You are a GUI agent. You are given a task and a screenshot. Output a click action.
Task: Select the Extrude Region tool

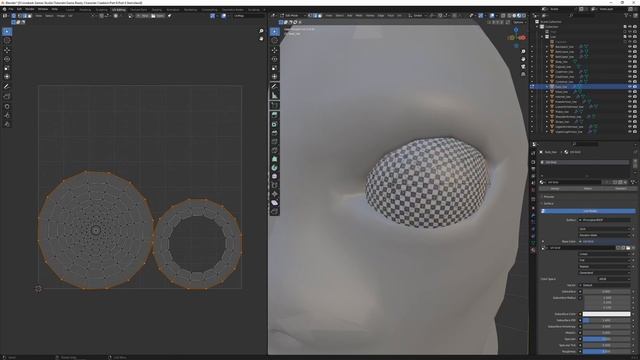point(274,115)
